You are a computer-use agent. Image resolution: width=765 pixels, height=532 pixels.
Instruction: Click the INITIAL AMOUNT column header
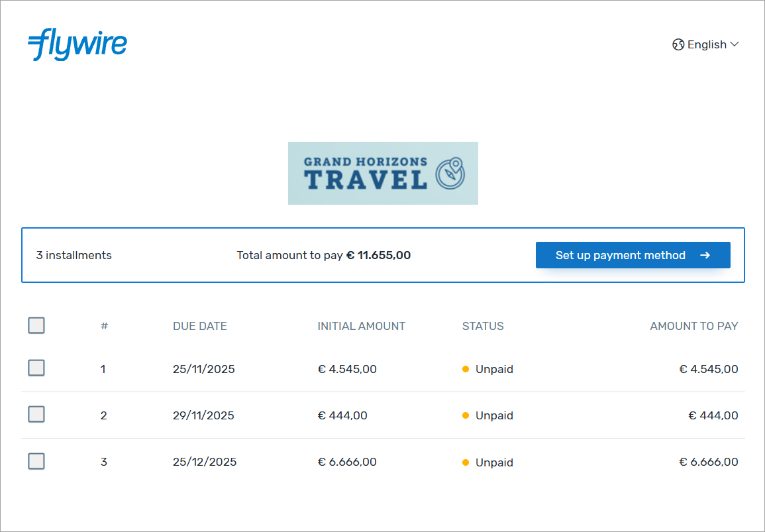(x=361, y=326)
